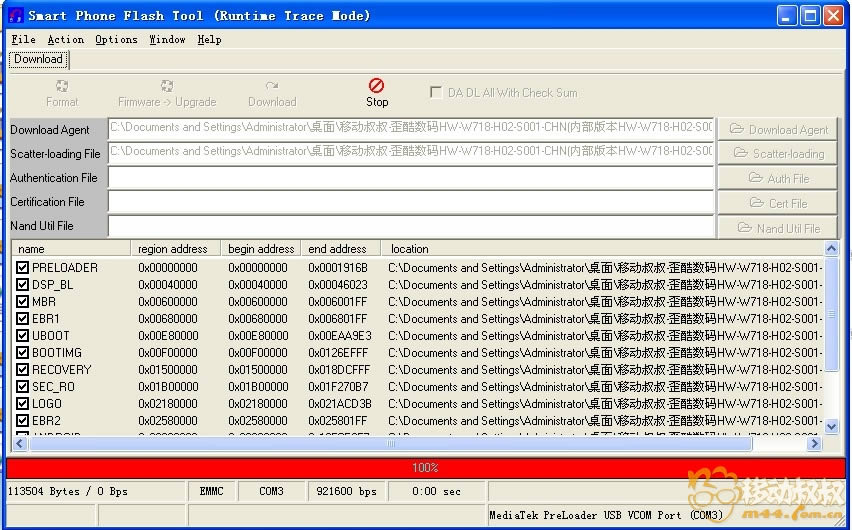
Task: Select the Download tab
Action: pyautogui.click(x=38, y=59)
